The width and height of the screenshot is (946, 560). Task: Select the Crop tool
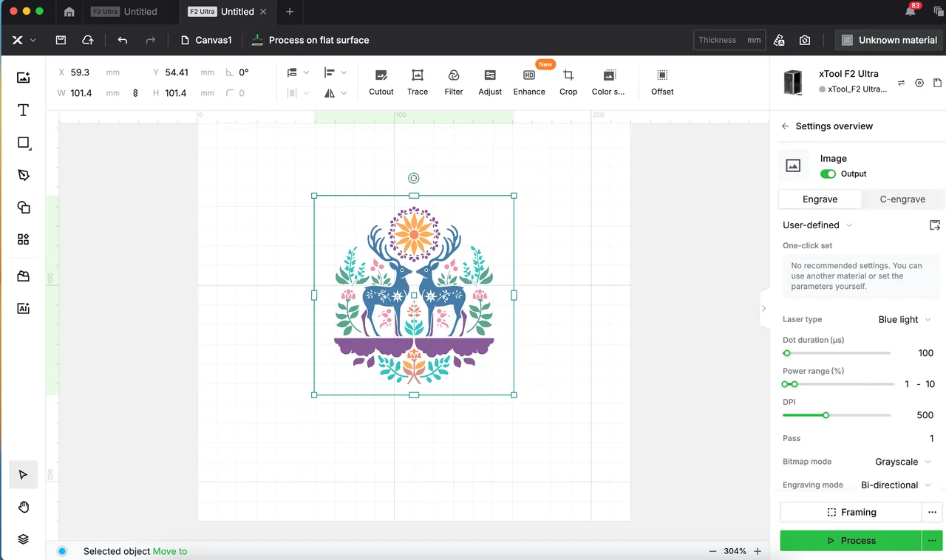[568, 82]
